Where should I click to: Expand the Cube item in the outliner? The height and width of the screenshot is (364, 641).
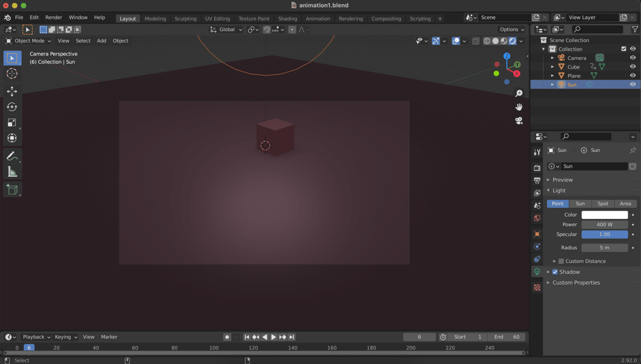point(552,67)
